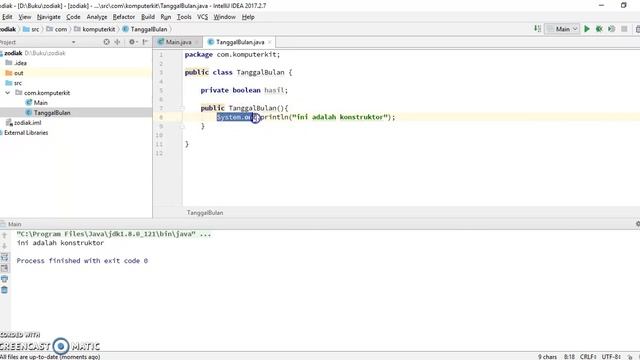640x360 pixels.
Task: Collapse the com.komputerkit package
Action: [x=7, y=93]
